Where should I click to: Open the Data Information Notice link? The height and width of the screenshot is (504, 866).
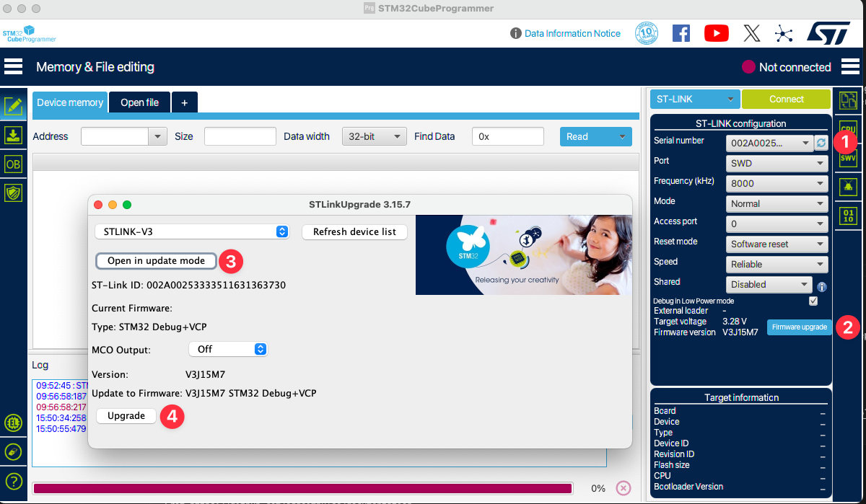(572, 33)
